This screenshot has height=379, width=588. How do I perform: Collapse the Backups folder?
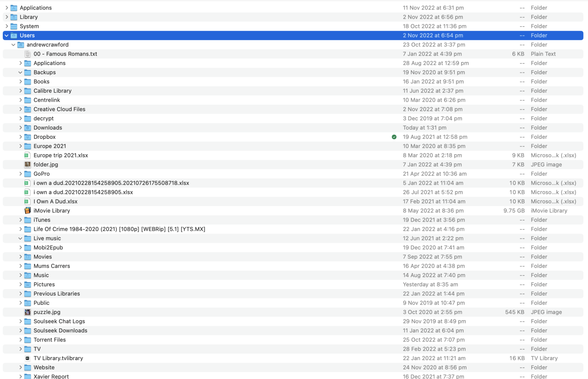pos(20,72)
